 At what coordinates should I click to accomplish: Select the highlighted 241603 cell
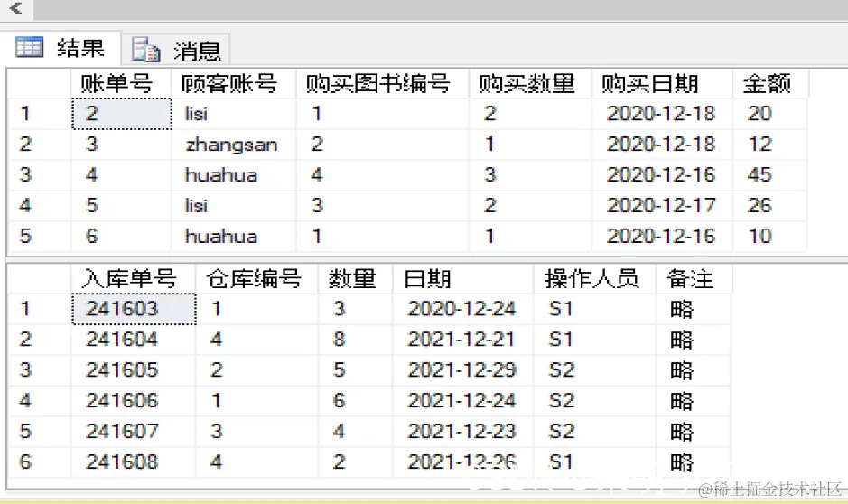tap(134, 309)
